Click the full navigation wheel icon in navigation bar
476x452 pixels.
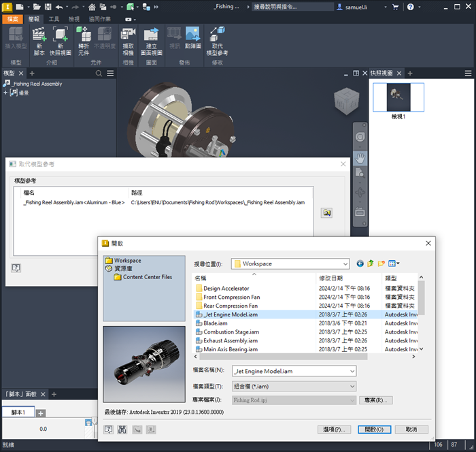tap(360, 137)
